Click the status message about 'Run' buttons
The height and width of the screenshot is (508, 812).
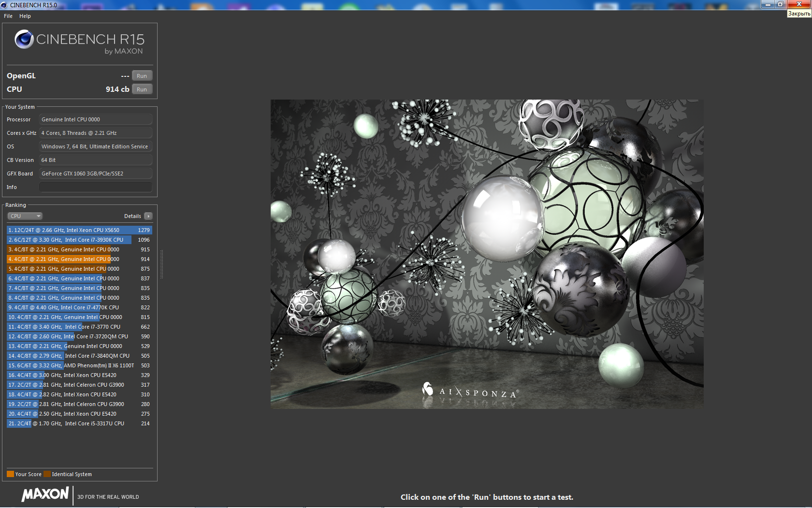[487, 497]
